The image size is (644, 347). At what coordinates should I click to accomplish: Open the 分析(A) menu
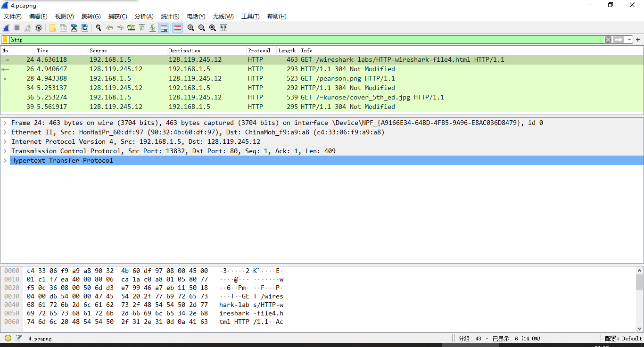click(144, 17)
